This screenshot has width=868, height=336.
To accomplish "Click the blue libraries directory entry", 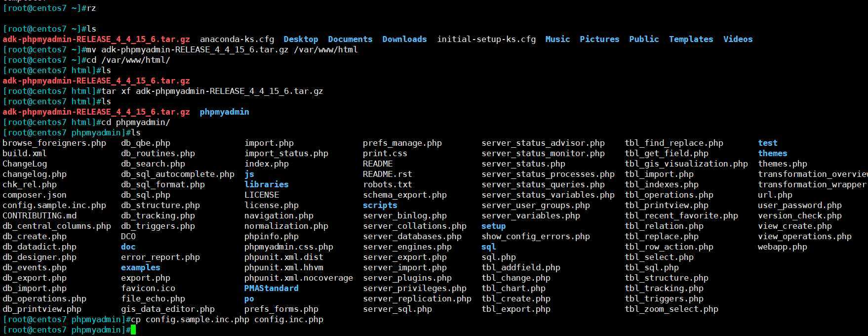I will tap(266, 184).
